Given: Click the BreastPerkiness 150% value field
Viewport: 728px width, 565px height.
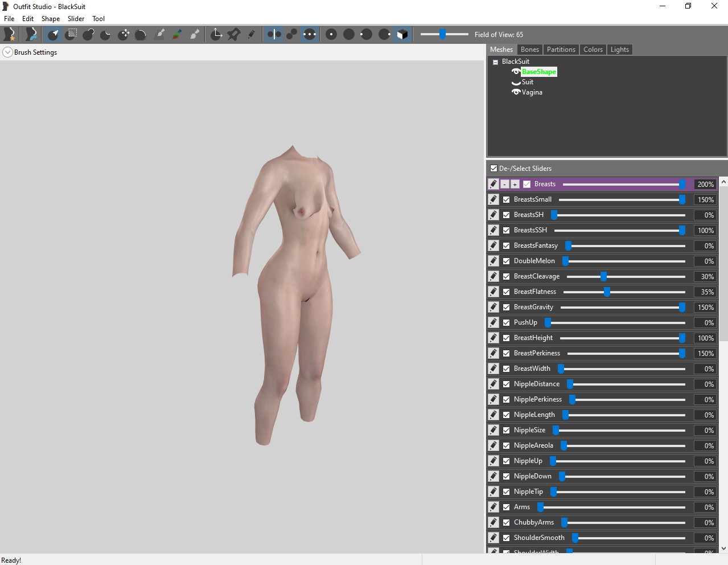Looking at the screenshot, I should (705, 353).
